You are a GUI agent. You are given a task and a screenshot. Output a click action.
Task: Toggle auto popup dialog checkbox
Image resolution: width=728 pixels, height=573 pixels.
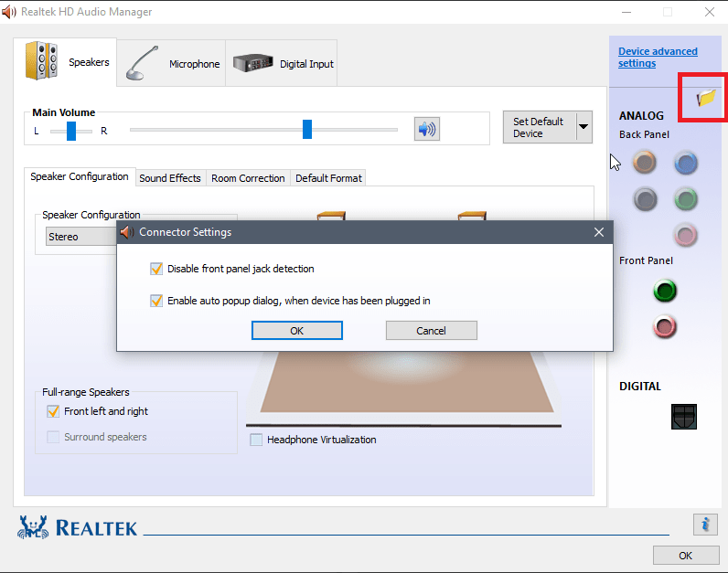(156, 301)
